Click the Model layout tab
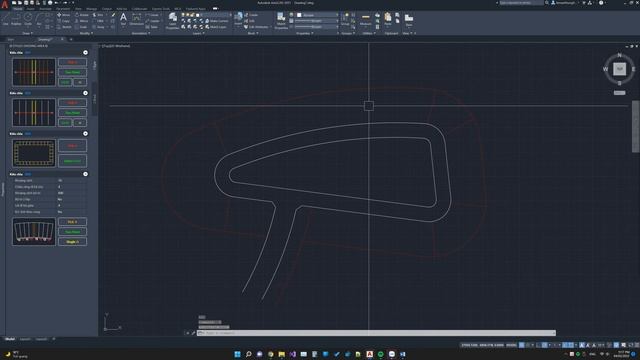The width and height of the screenshot is (640, 360). point(10,339)
